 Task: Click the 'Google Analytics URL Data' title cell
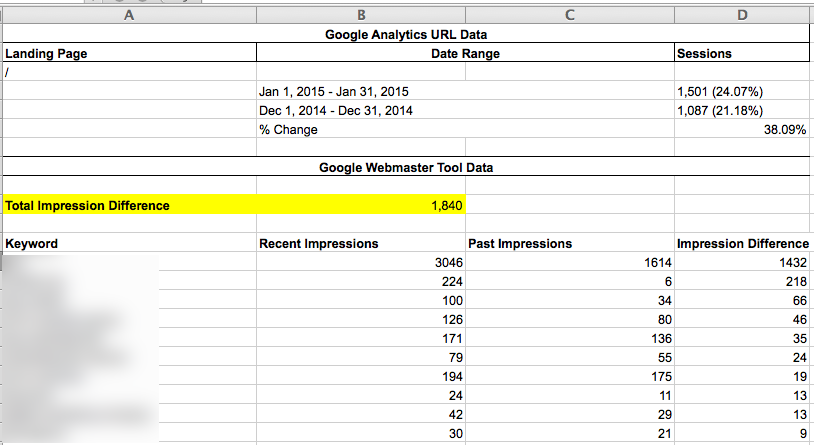pos(406,34)
